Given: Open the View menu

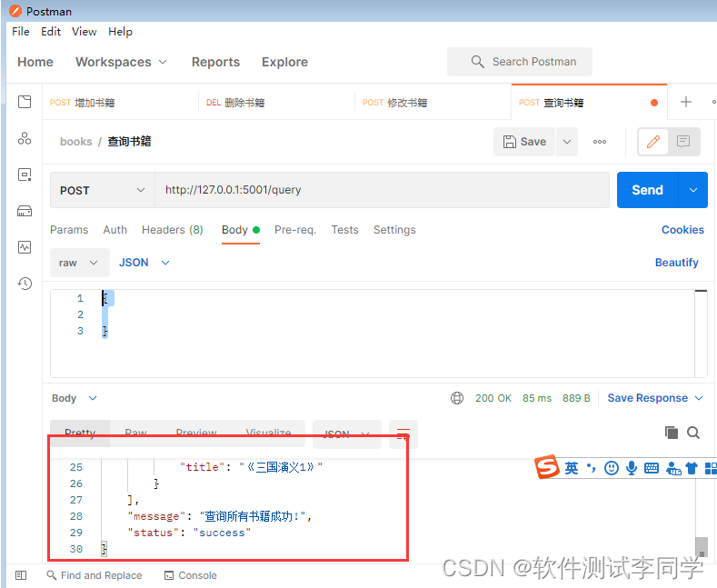Looking at the screenshot, I should click(x=85, y=32).
